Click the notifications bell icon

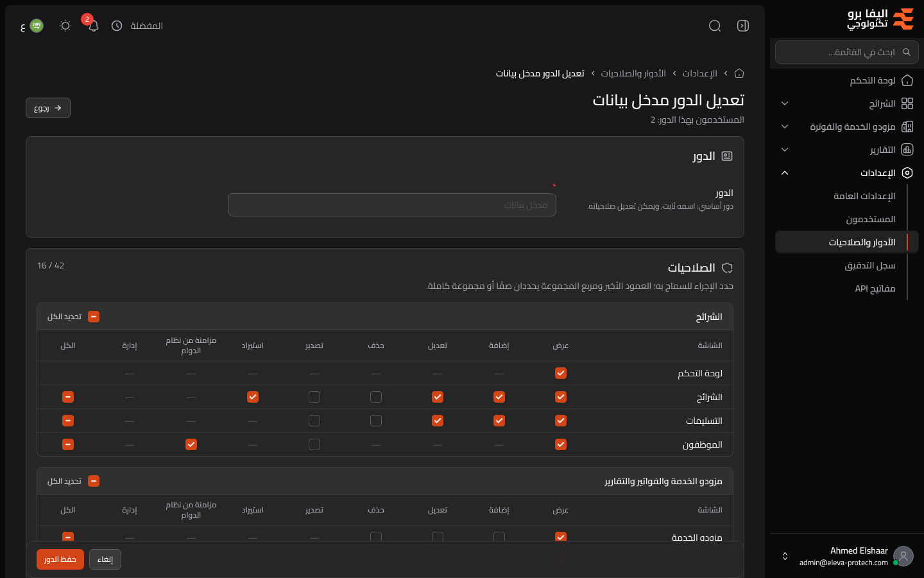(x=93, y=26)
